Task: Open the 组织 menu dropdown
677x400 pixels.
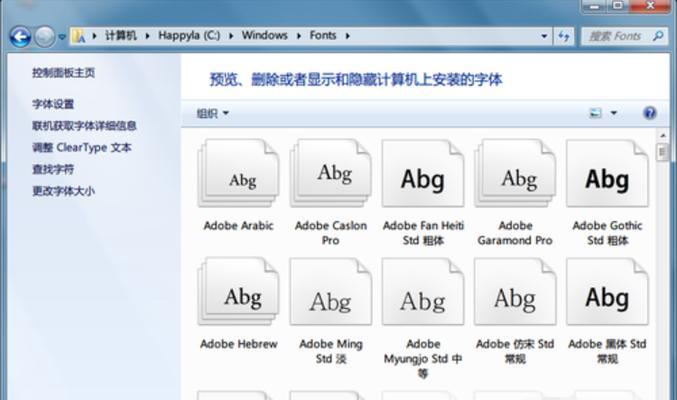Action: [212, 114]
